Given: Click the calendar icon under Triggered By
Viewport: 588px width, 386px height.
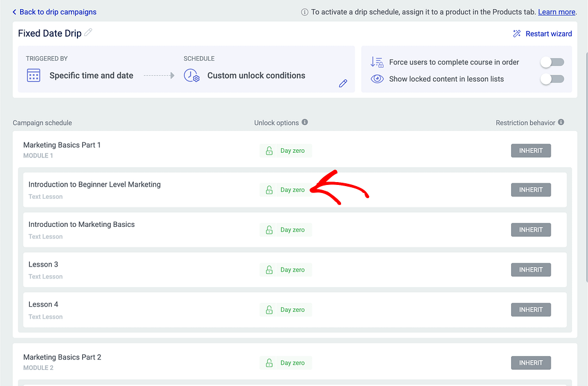Looking at the screenshot, I should [x=34, y=75].
